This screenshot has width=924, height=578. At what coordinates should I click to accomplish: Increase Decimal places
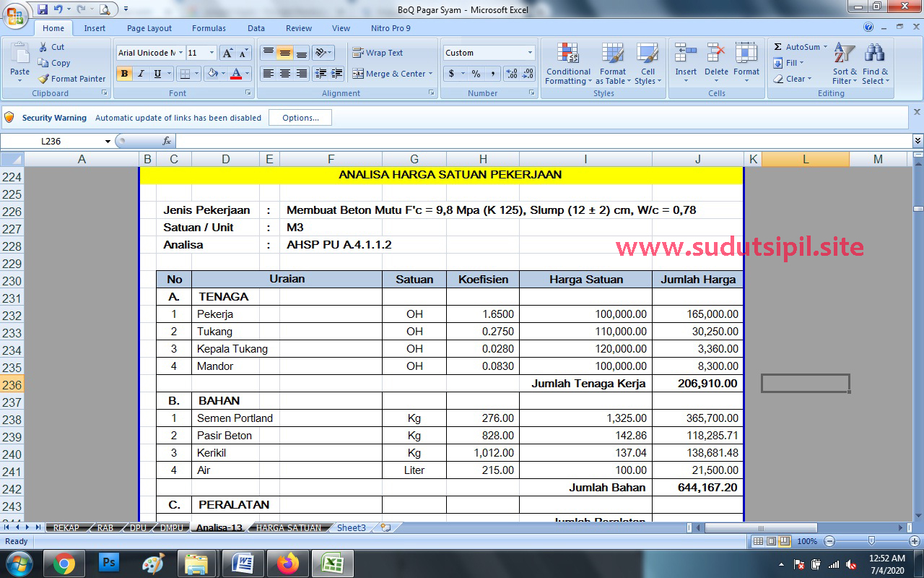coord(511,74)
